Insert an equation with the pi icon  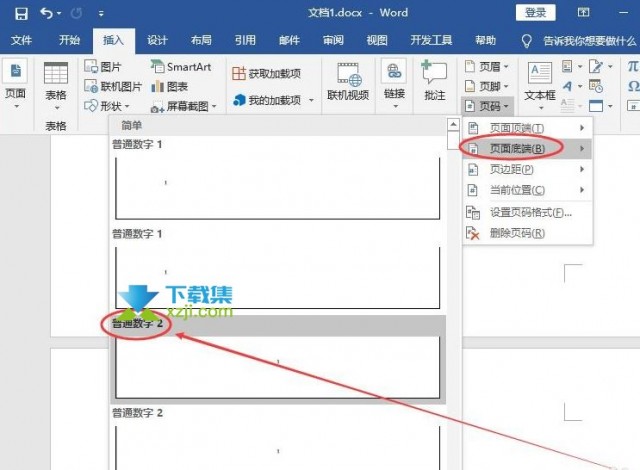(633, 66)
